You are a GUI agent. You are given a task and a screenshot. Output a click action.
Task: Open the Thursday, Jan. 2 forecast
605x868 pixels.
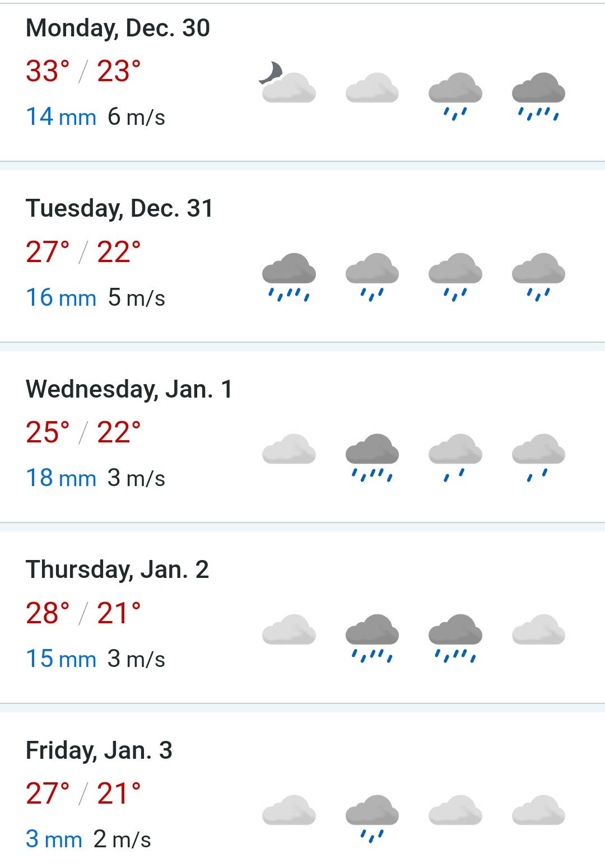[x=302, y=617]
